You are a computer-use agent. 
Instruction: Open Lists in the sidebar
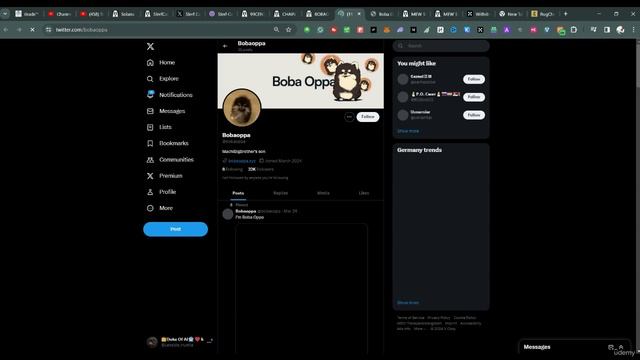click(x=159, y=127)
